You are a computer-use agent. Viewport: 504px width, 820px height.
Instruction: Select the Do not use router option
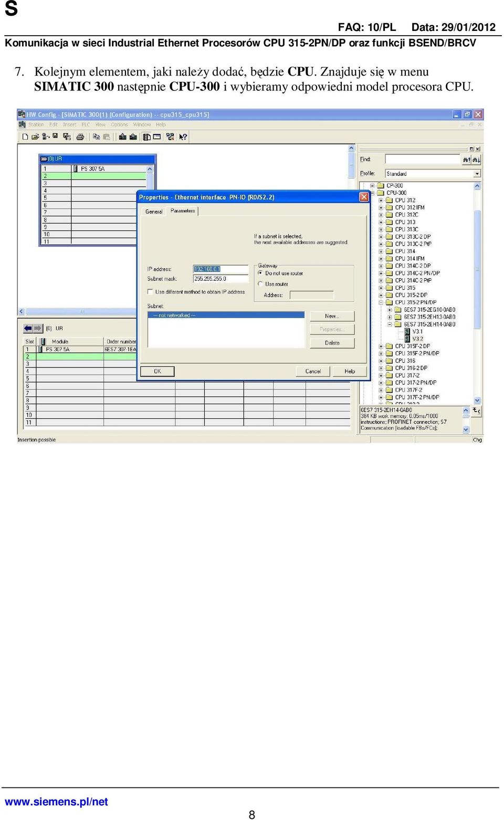pos(260,273)
